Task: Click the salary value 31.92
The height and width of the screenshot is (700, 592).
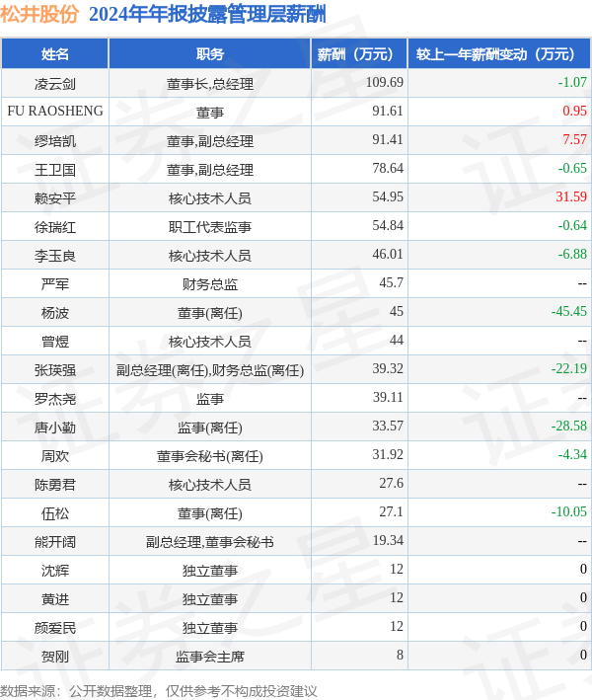Action: click(x=388, y=454)
